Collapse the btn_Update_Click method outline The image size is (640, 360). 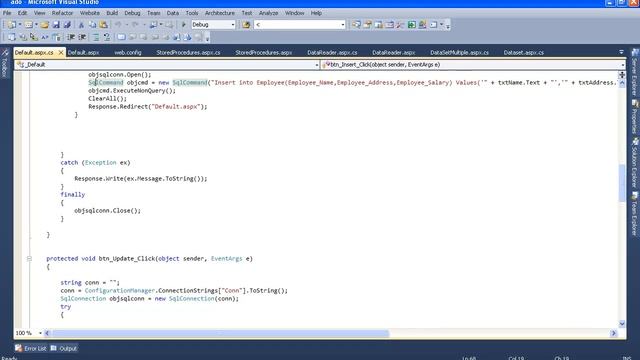click(x=29, y=258)
